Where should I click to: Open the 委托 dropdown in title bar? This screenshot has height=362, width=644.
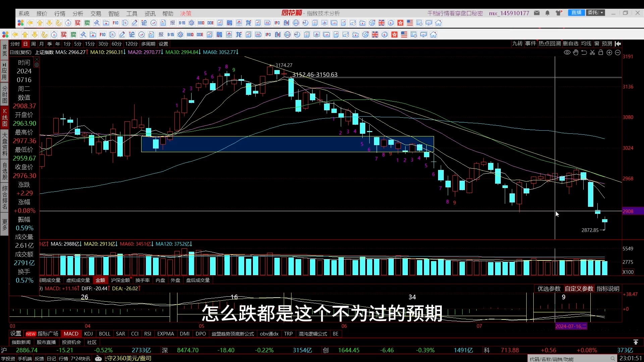[x=595, y=13]
